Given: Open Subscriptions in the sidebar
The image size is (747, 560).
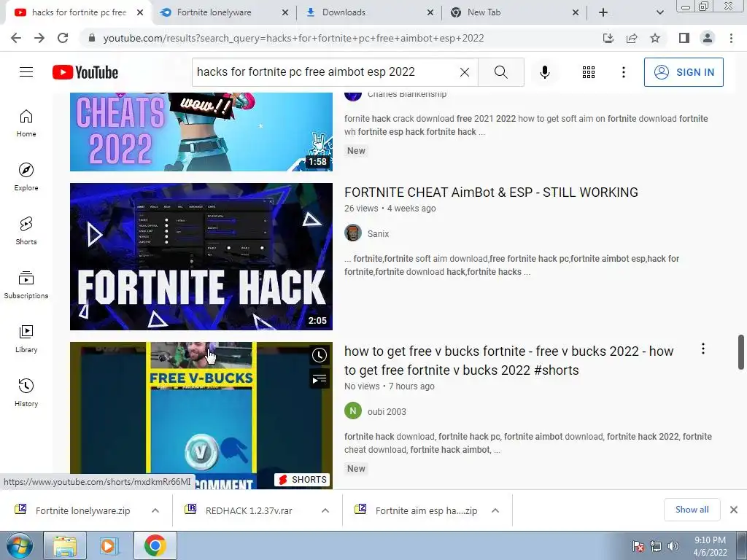Looking at the screenshot, I should coord(26,285).
